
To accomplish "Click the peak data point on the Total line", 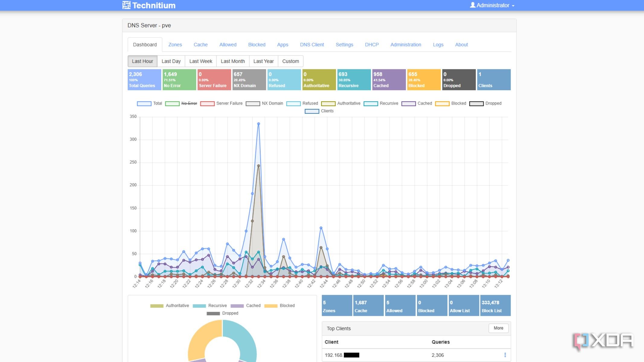I will (x=258, y=124).
